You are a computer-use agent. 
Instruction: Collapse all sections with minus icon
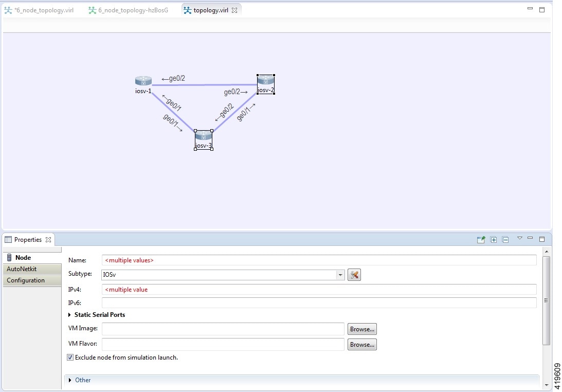coord(505,240)
